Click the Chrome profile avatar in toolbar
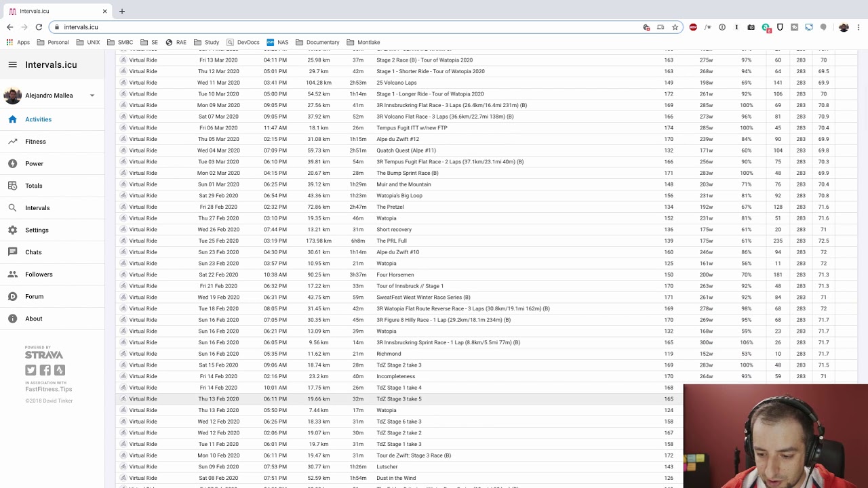The image size is (868, 488). [x=844, y=27]
